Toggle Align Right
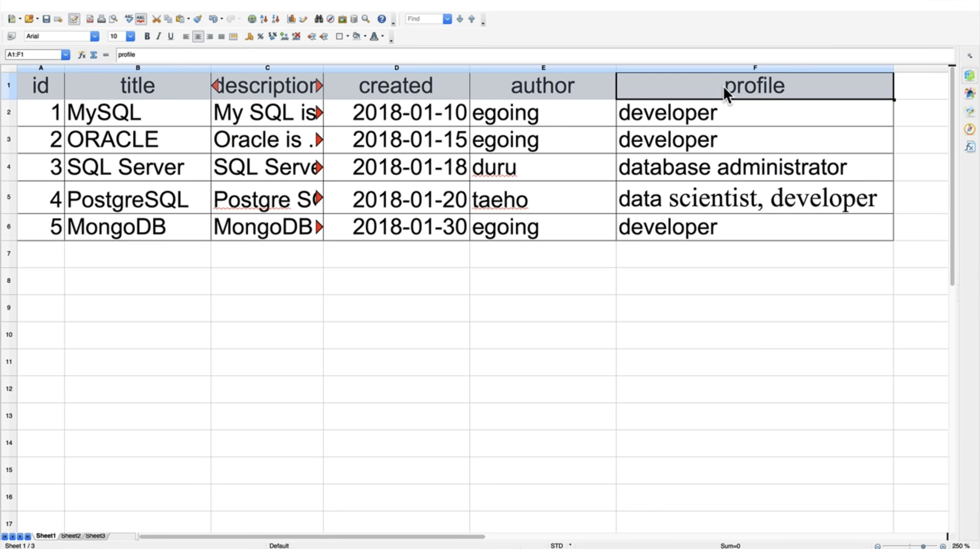The width and height of the screenshot is (980, 549). 209,37
